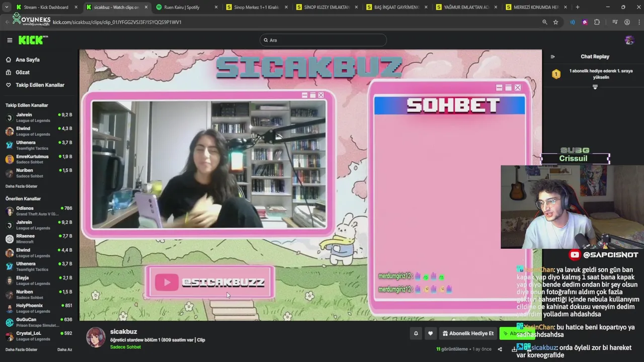Click RRaenee channel avatar in sidebar
Viewport: 644px width, 362px height.
click(x=10, y=239)
